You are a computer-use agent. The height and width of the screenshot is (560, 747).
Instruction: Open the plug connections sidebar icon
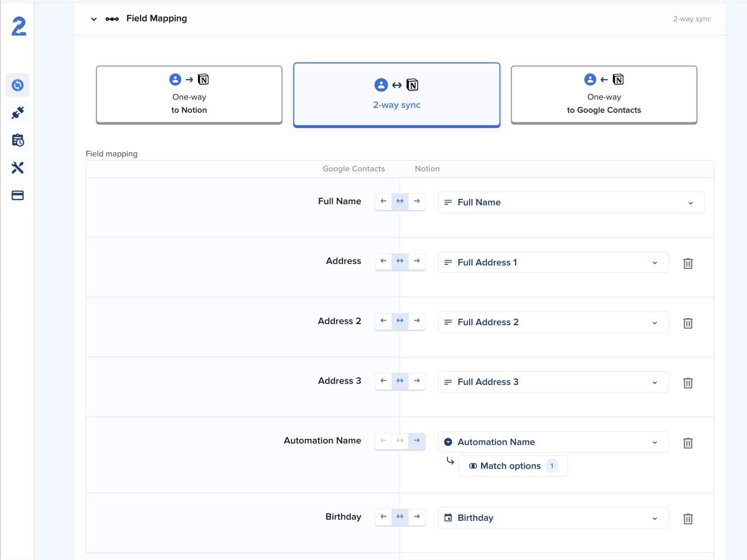click(18, 113)
